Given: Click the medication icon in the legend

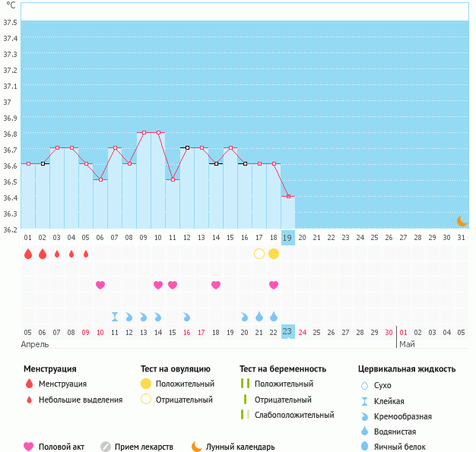Looking at the screenshot, I should [x=106, y=447].
